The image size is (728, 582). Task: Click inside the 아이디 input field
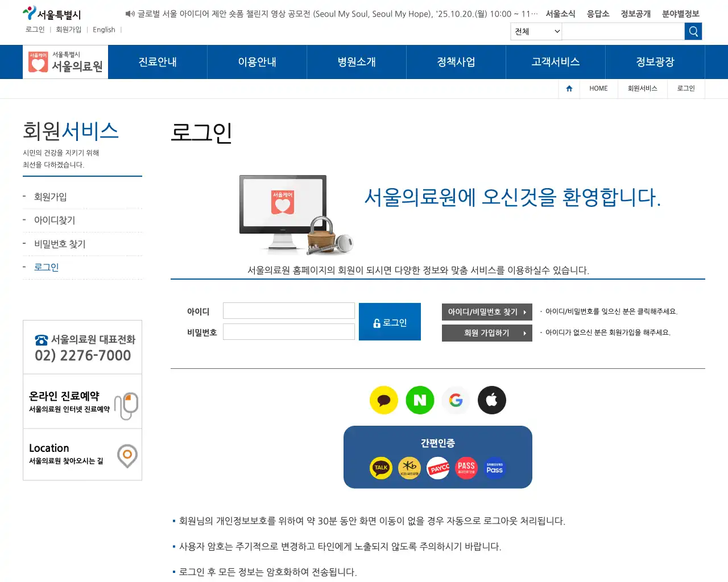288,310
